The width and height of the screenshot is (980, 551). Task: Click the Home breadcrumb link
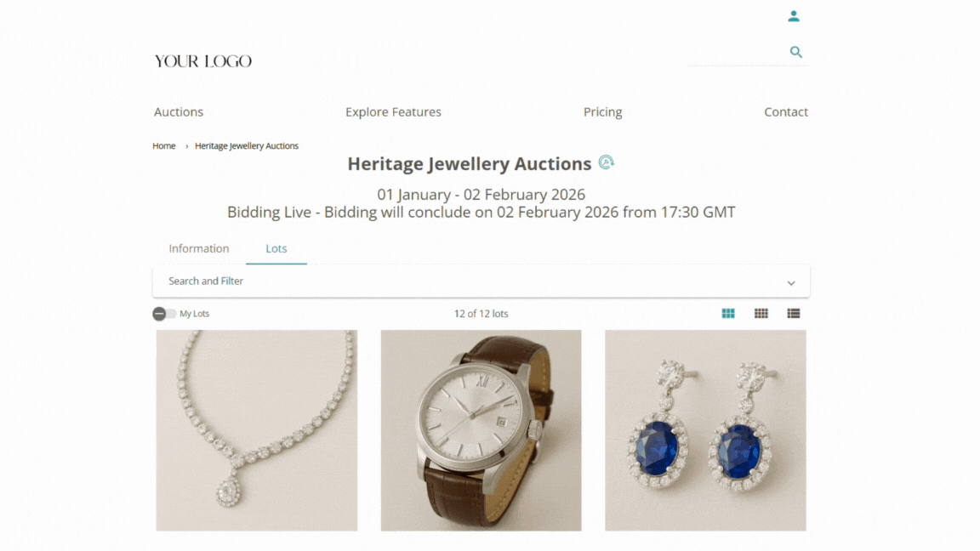click(x=164, y=146)
